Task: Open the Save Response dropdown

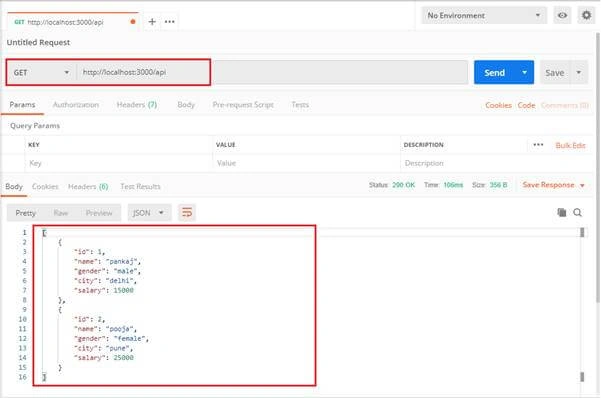Action: coord(553,185)
